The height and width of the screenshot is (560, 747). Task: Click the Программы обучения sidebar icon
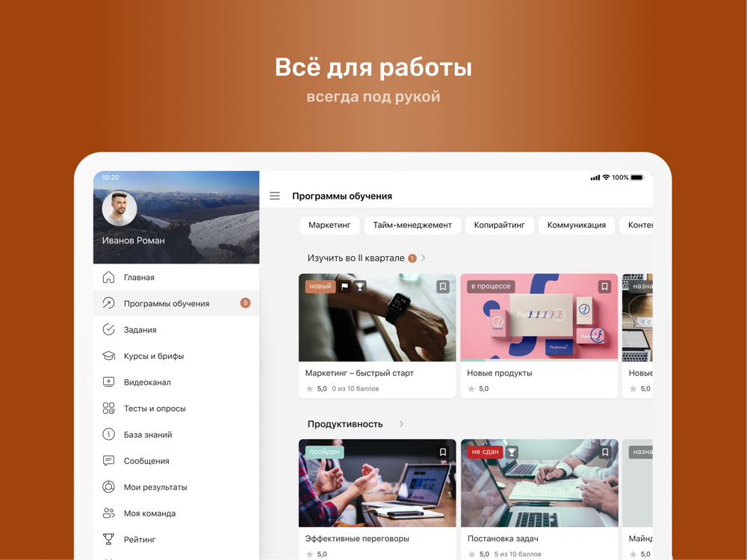coord(108,303)
